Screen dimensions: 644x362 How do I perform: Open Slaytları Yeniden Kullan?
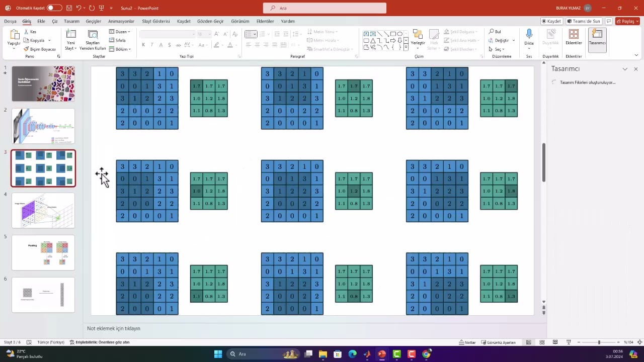[93, 40]
